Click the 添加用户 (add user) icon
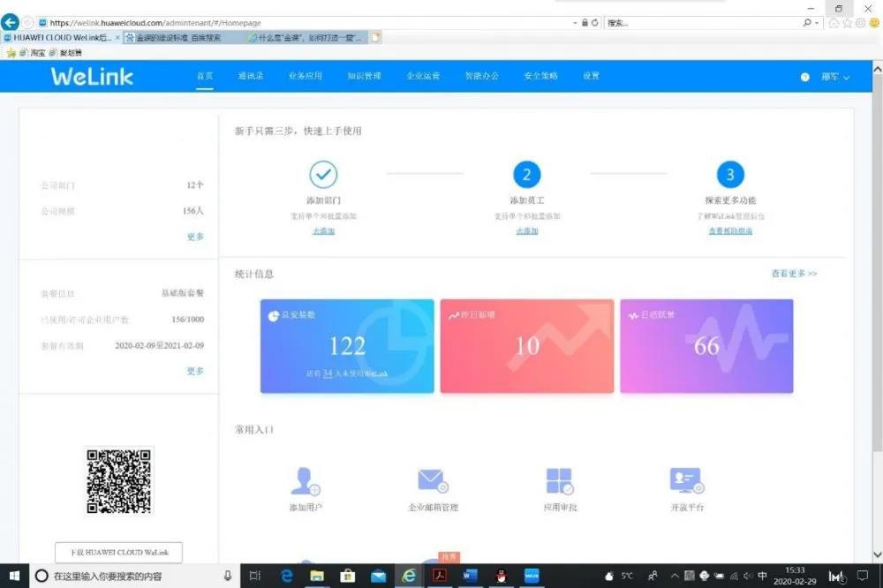883x588 pixels. click(x=306, y=482)
